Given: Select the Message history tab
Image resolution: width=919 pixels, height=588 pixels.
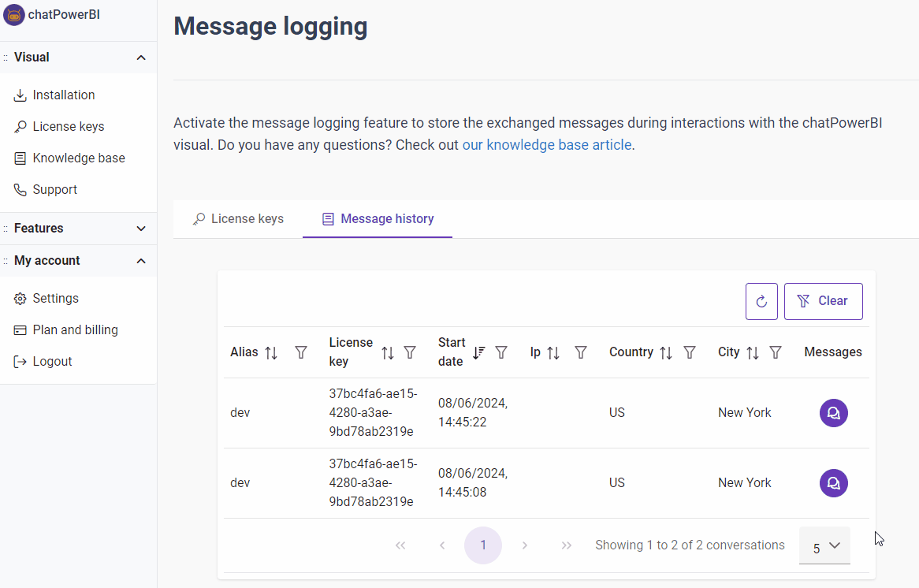Looking at the screenshot, I should tap(378, 218).
